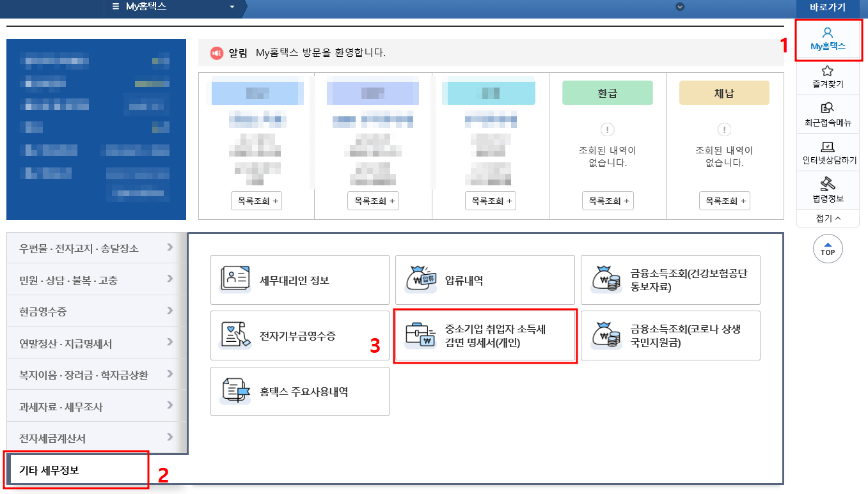868x494 pixels.
Task: Expand the 현금영수증 menu chevron
Action: [x=170, y=311]
